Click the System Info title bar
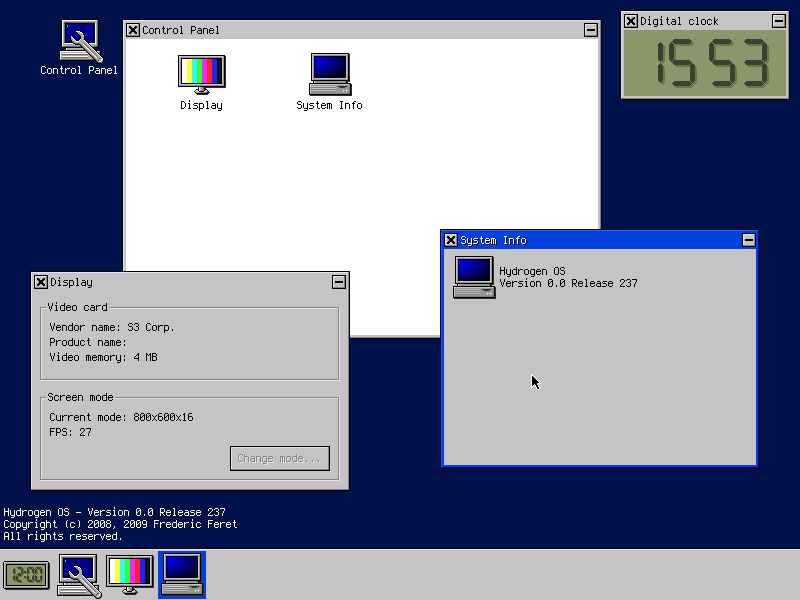The width and height of the screenshot is (800, 600). 599,240
